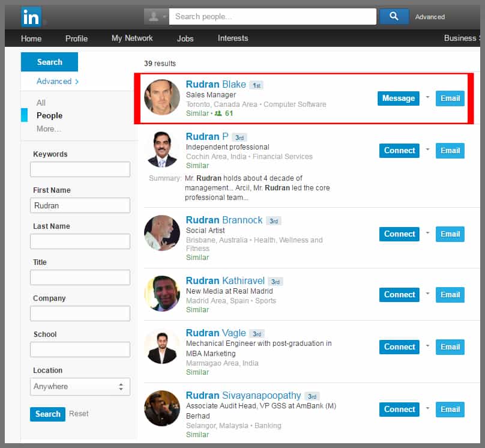Click the magnifier search button in header
Viewport: 485px width, 448px height.
(394, 17)
